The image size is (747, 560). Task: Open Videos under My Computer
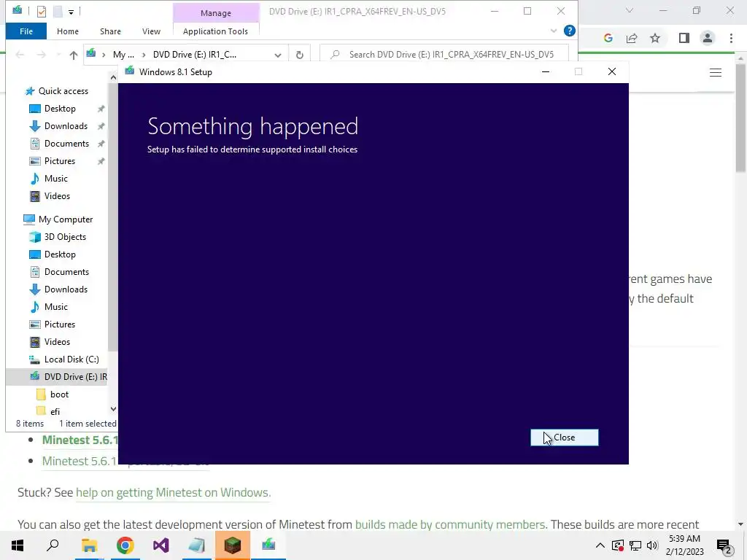click(57, 342)
